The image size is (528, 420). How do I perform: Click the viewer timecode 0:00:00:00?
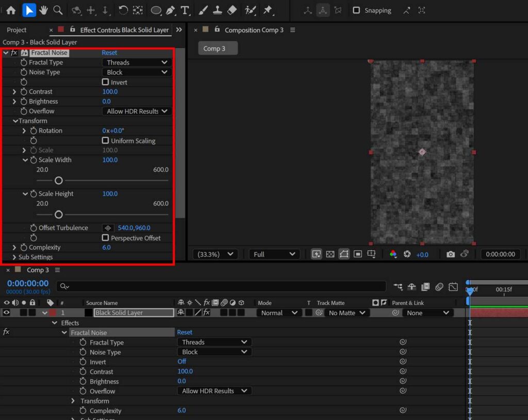pos(500,254)
